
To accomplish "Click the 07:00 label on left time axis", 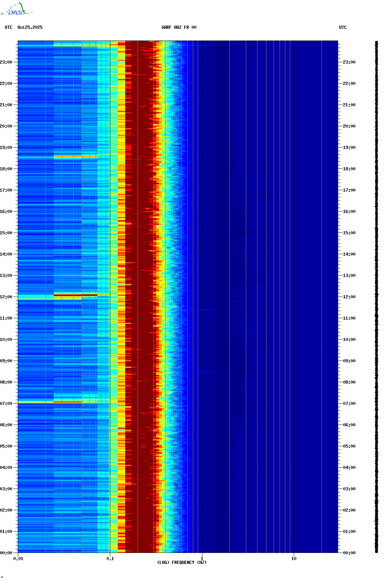I will click(6, 404).
